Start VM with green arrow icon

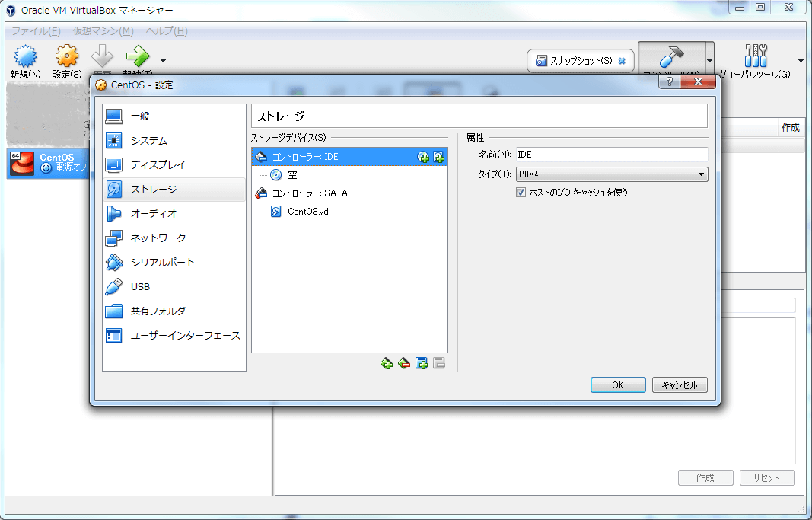138,56
